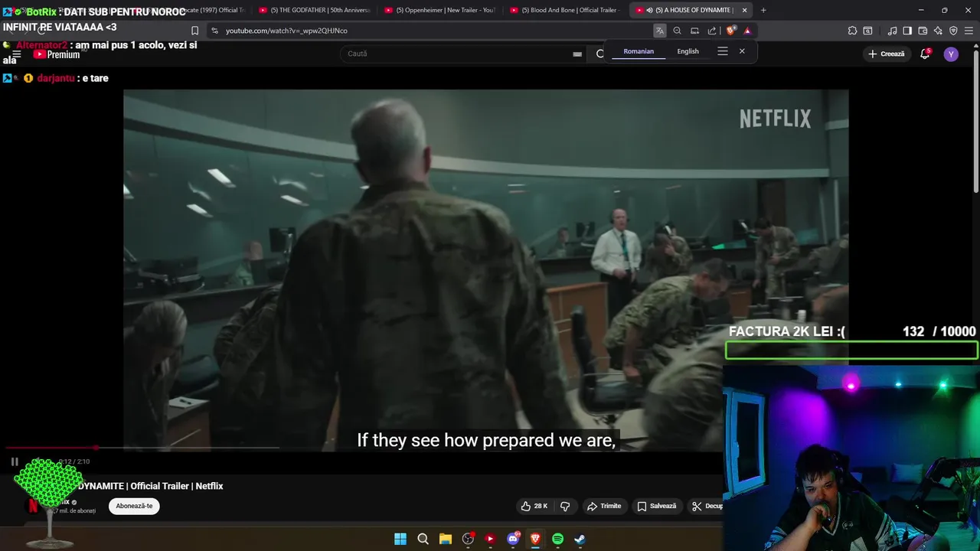Screen dimensions: 980x551
Task: Close the translate popup
Action: coord(742,51)
